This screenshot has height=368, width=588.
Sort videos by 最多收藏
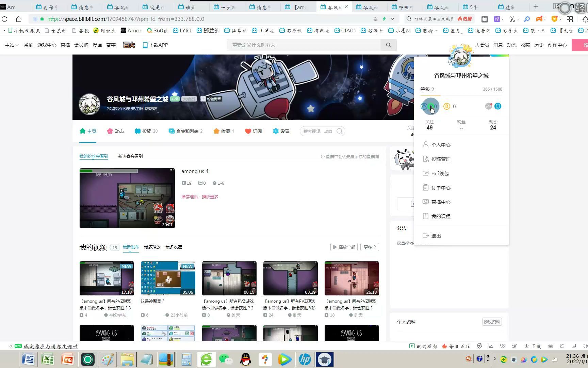click(174, 247)
